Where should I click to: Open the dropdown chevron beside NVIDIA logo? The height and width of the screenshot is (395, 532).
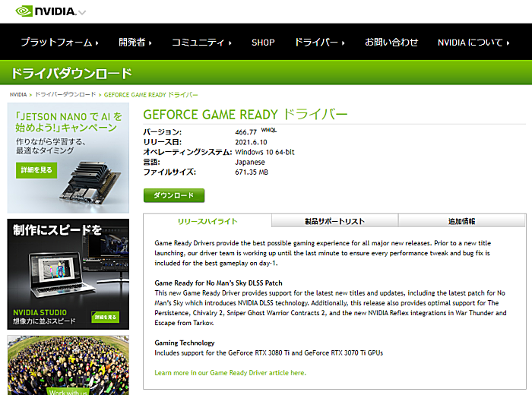[x=82, y=13]
